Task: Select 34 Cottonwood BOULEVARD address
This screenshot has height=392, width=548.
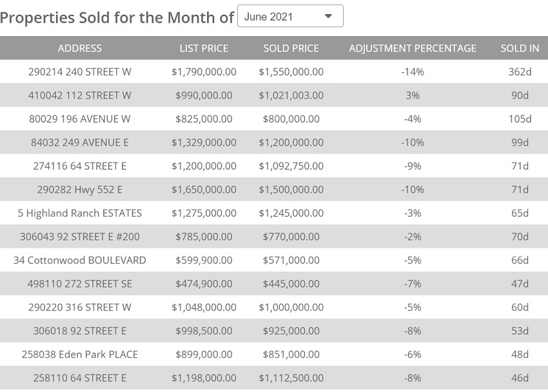Action: 79,260
